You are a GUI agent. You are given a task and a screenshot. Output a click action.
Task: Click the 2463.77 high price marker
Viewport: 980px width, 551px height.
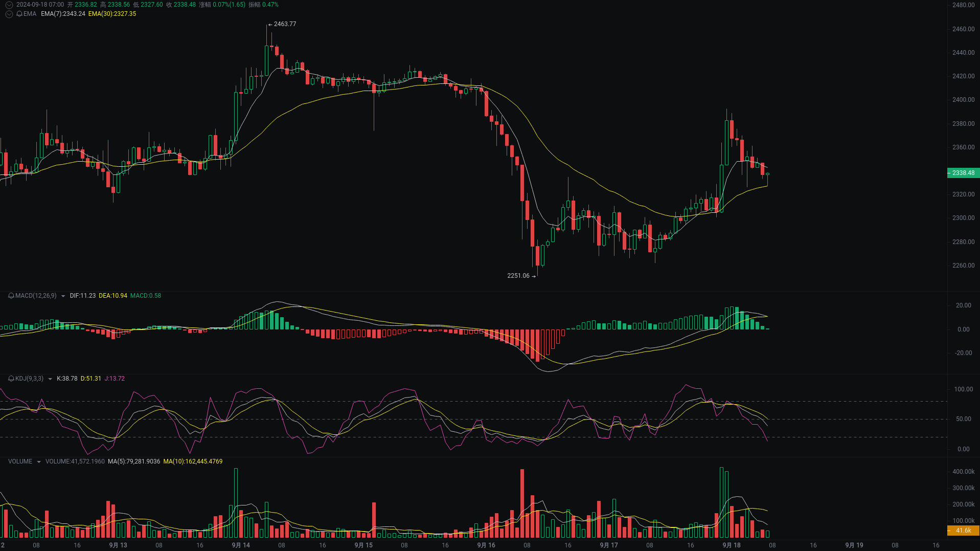[282, 24]
